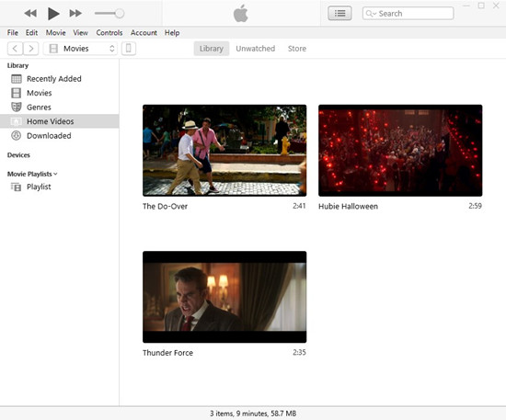Select the Hubie Halloween video thumbnail
This screenshot has height=420, width=506.
pos(400,151)
